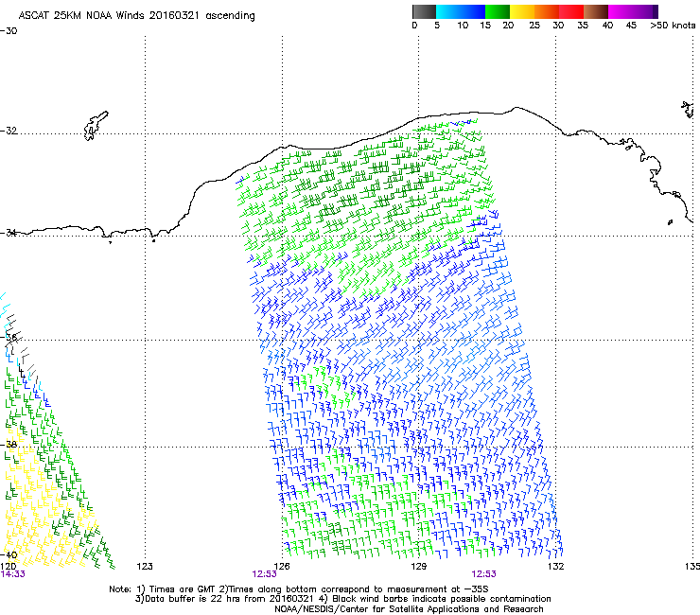
Task: Click the '-40' latitude label
Action: click(x=10, y=554)
